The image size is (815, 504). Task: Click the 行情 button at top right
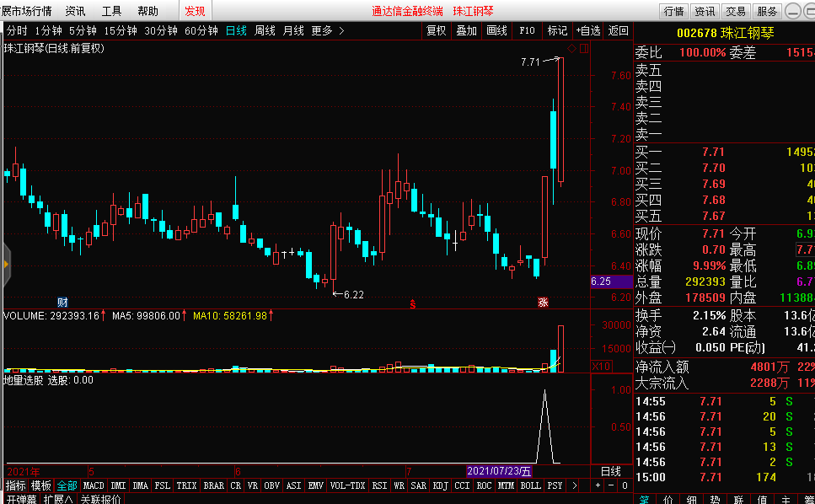(x=673, y=11)
